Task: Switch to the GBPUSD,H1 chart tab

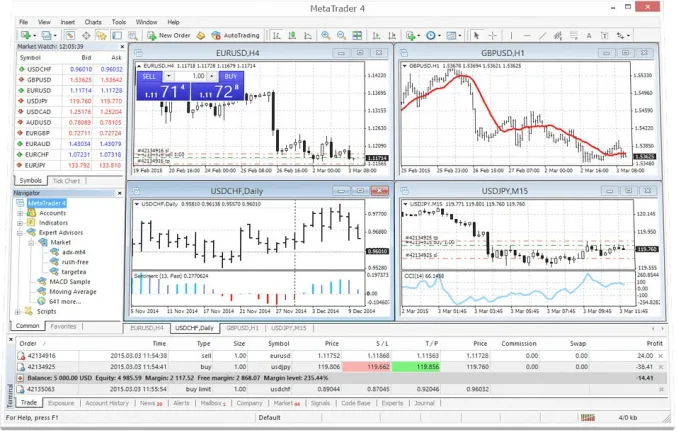Action: [x=242, y=328]
